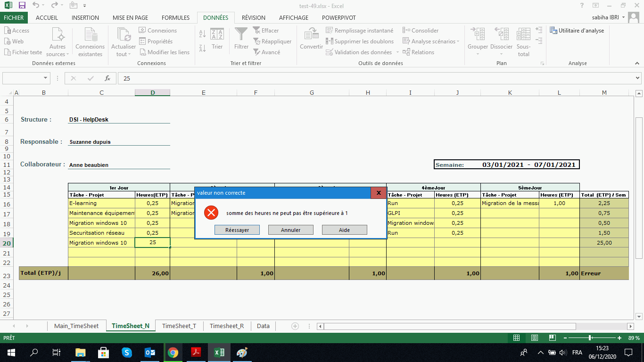The image size is (644, 362).
Task: Switch to page layout view in status bar
Action: click(x=534, y=338)
